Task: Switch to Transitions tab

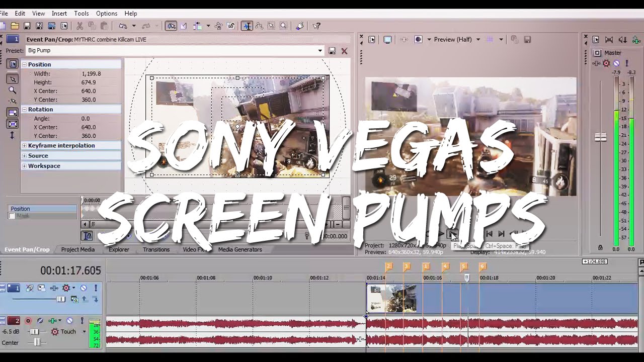Action: coord(156,249)
